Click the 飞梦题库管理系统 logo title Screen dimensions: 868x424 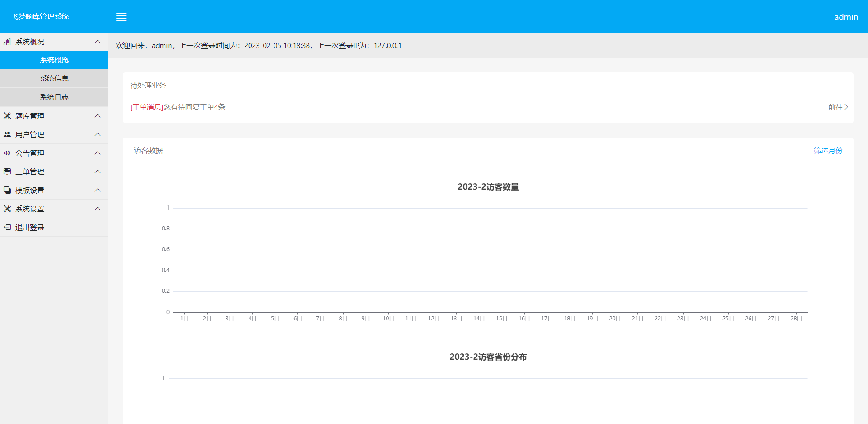pos(40,17)
